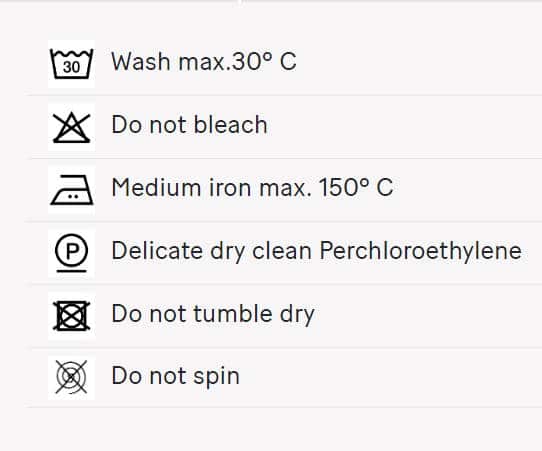Viewport: 542px width, 451px height.
Task: Click the two dots inside the iron symbol
Action: (x=73, y=196)
